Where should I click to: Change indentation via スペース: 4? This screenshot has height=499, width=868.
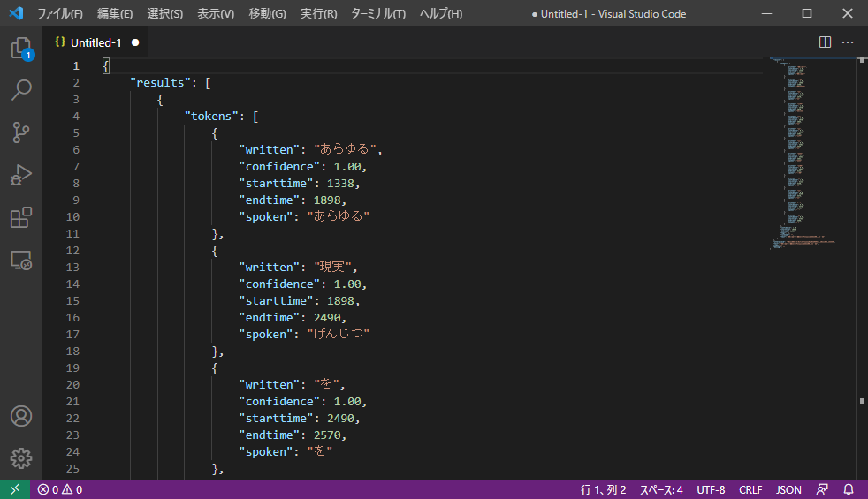tap(661, 489)
